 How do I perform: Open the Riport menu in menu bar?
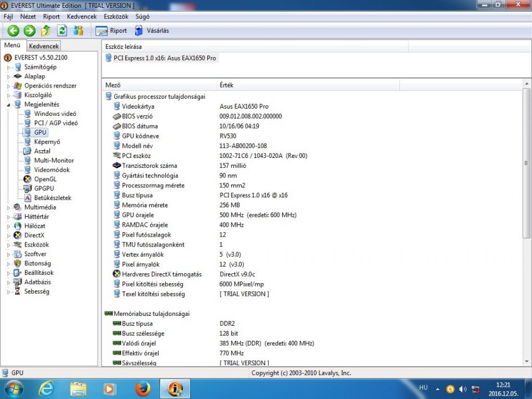tap(51, 17)
